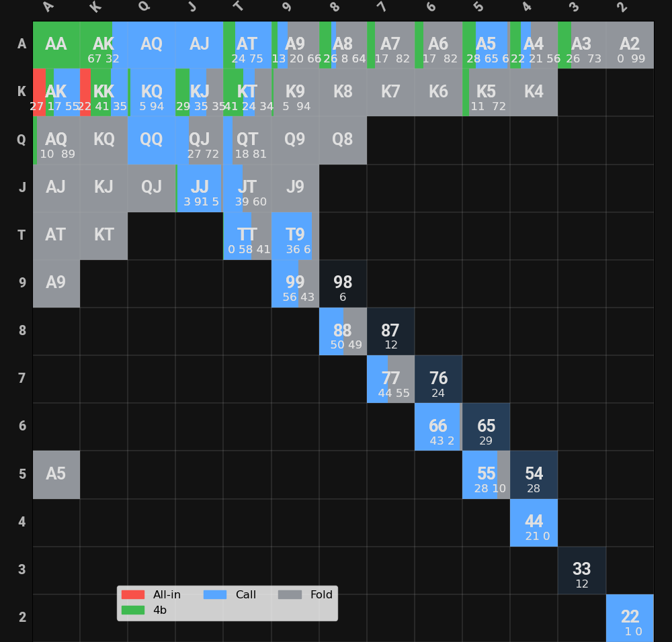The image size is (672, 642).
Task: Select the A2 hand cell
Action: 630,45
